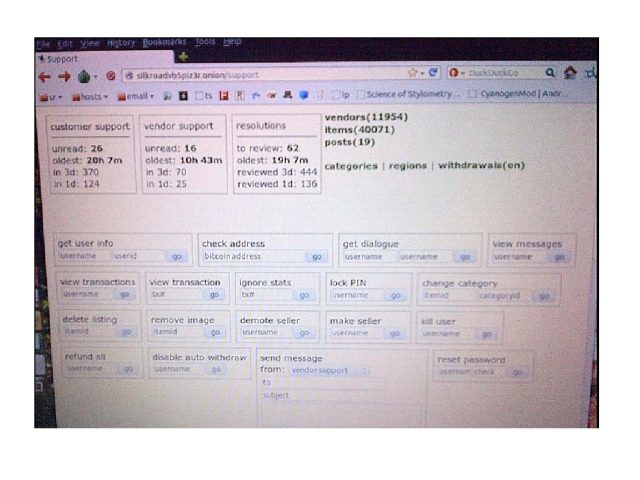Click go button for lock PIN
Screen dimensions: 640x480
coord(396,295)
